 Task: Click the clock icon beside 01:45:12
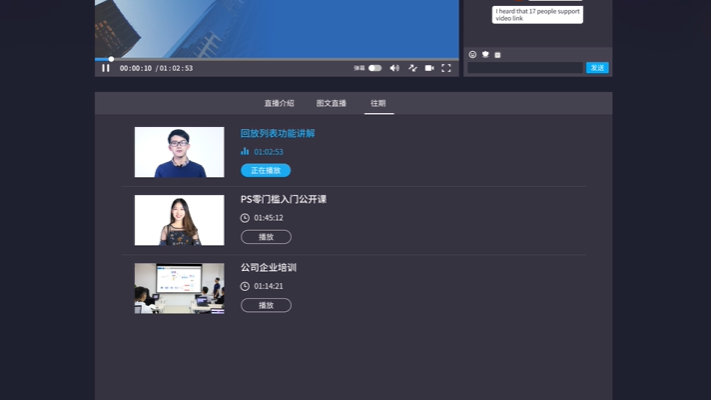(x=245, y=218)
